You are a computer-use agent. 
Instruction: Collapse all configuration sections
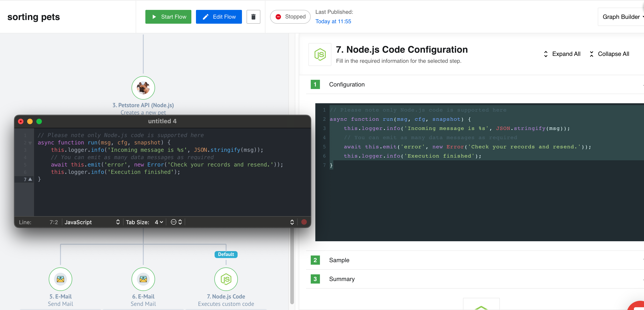point(609,54)
